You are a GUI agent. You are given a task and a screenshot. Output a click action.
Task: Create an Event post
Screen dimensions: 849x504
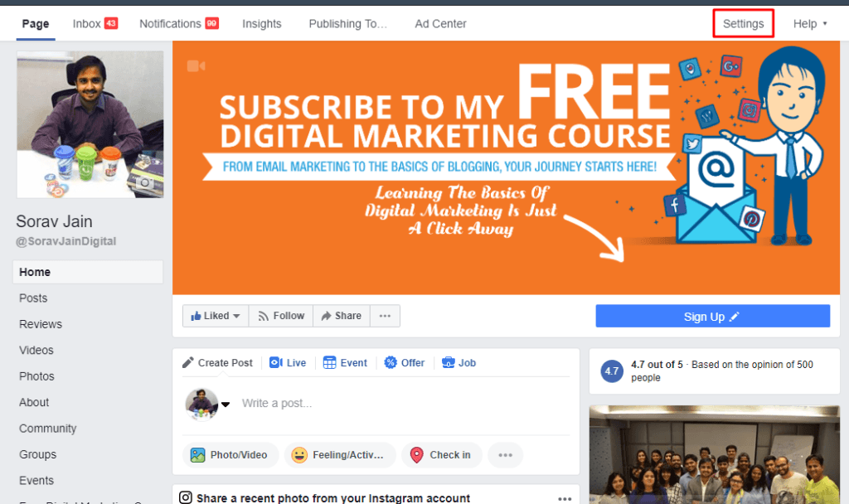345,363
